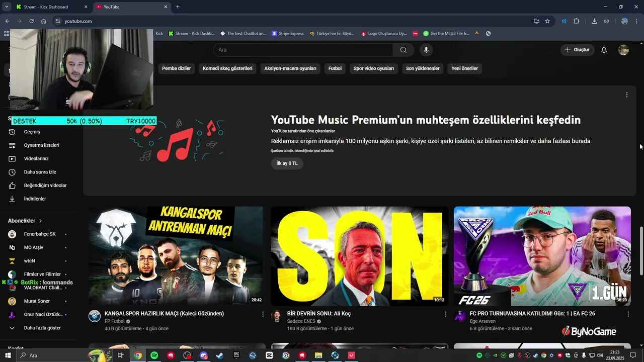Screen dimensions: 644x362
Task: Select the YouTube browser tab
Action: coord(132,7)
